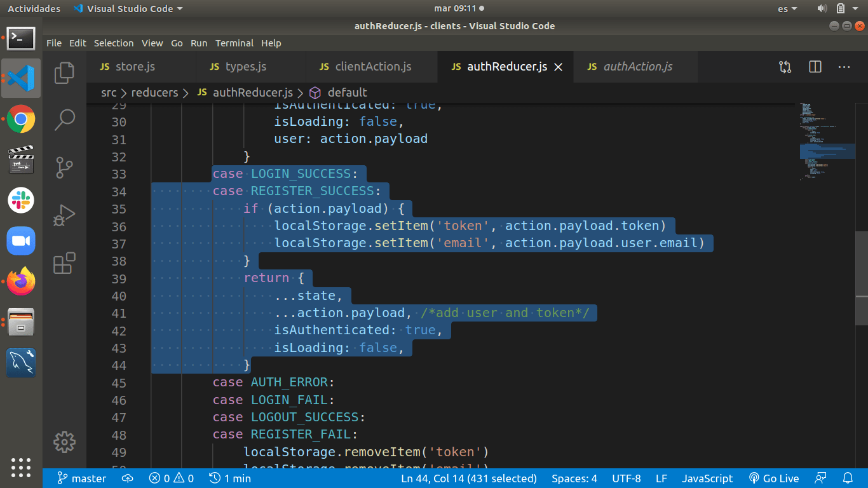Switch to the types.js tab
Image resolution: width=868 pixels, height=488 pixels.
(251, 67)
